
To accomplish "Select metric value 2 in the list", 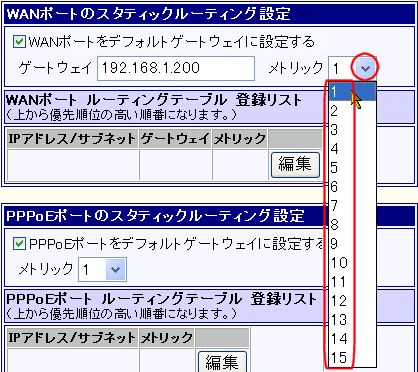I will (x=352, y=111).
